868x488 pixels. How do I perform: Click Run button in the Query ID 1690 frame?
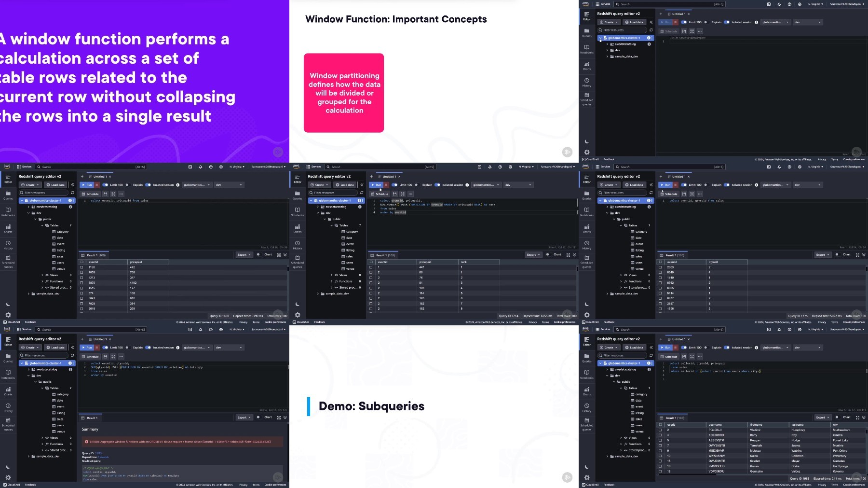[x=87, y=185]
